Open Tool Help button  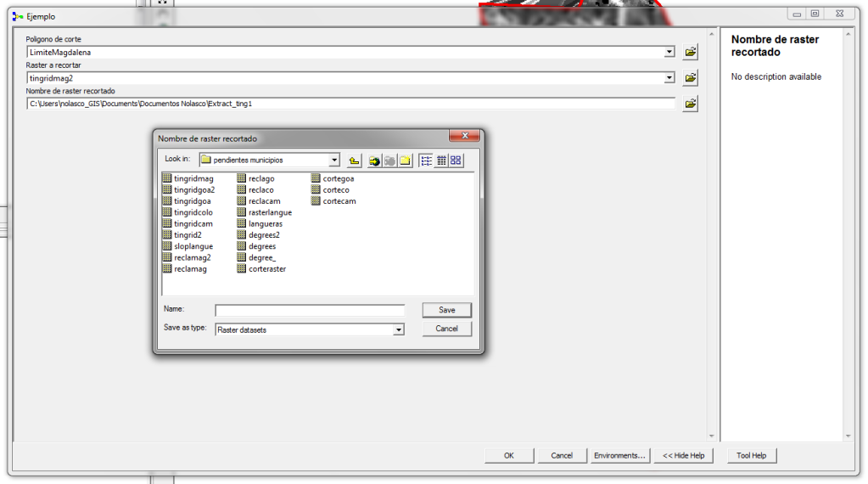751,456
